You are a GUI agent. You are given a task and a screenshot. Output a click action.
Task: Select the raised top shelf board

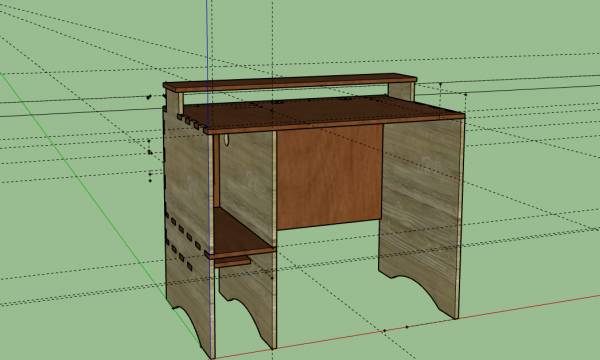[290, 82]
